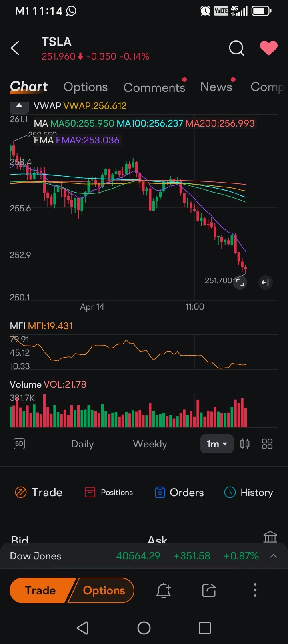Tap the TSLA price 251.960

[x=58, y=56]
